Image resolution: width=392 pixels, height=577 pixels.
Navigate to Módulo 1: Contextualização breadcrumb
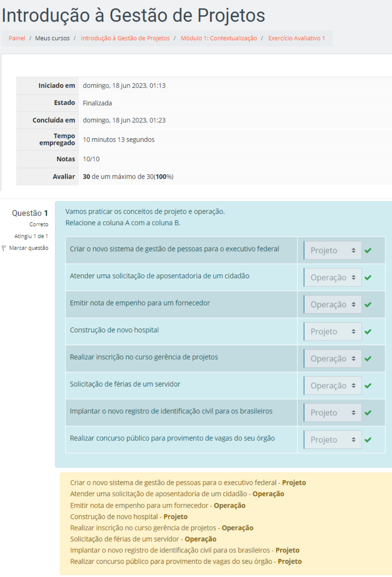pos(219,38)
